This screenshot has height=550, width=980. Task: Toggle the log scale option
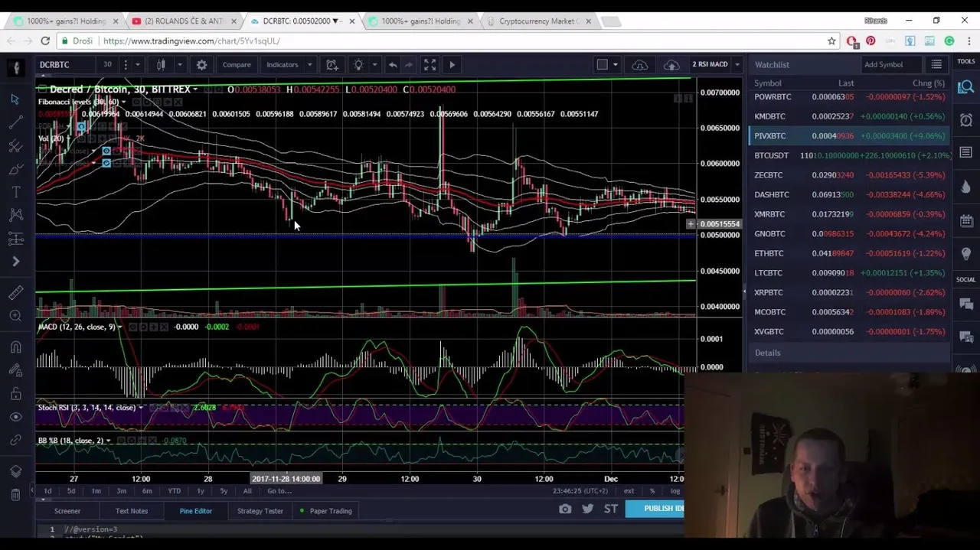point(675,491)
